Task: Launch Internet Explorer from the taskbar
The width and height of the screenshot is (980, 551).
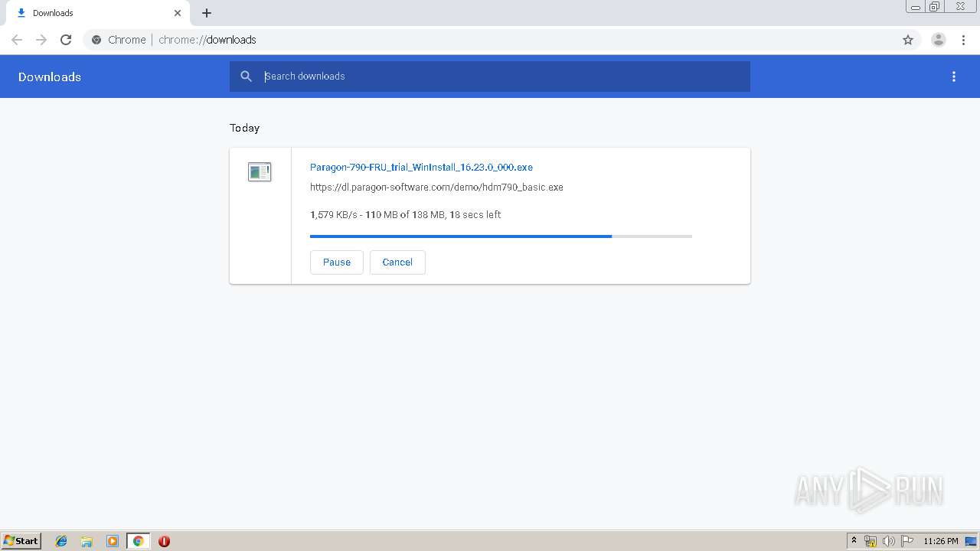Action: pyautogui.click(x=61, y=541)
